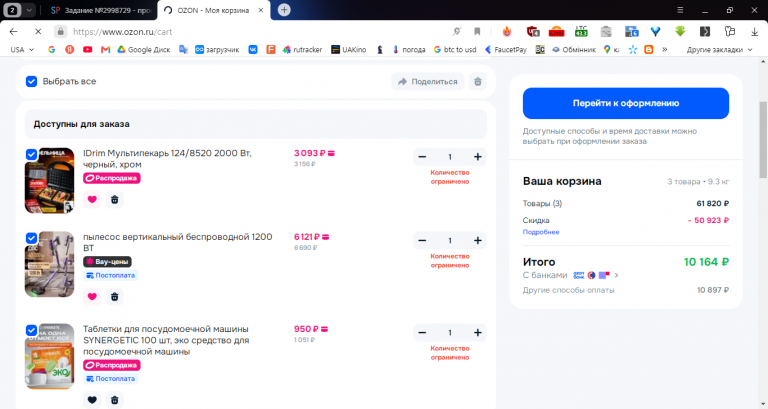Go back with the browser back arrow
The height and width of the screenshot is (409, 768).
pos(14,32)
